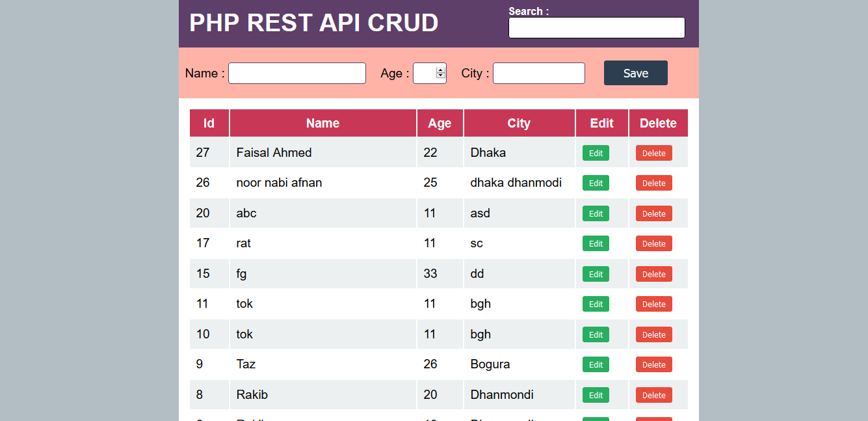Edit the rat record with Id 17
The width and height of the screenshot is (868, 421).
(596, 243)
